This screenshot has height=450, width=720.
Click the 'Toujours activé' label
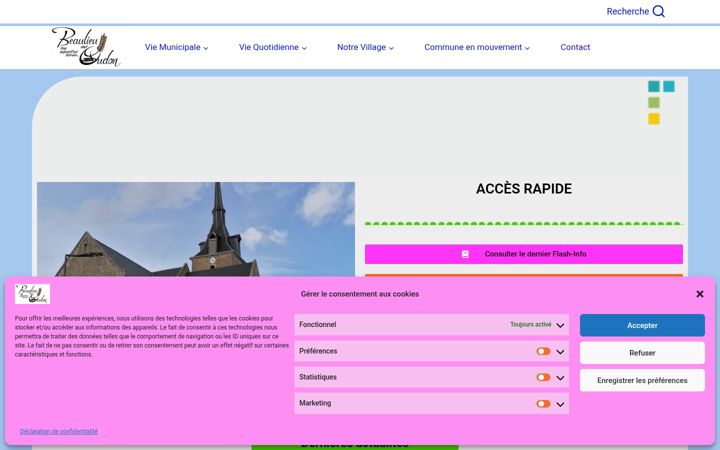click(x=530, y=325)
